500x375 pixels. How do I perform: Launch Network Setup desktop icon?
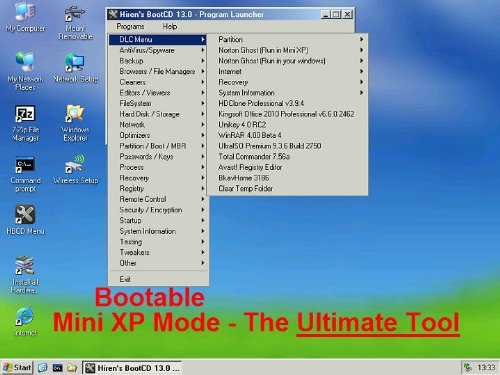click(76, 68)
